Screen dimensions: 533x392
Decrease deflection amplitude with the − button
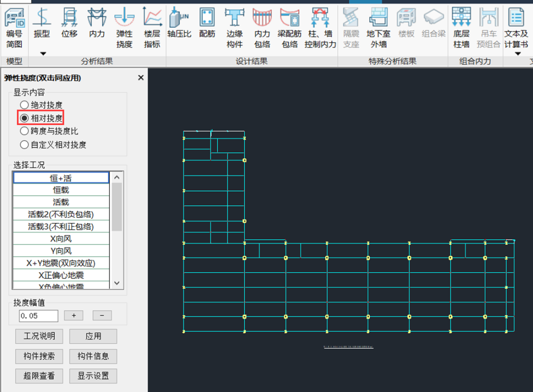click(x=102, y=316)
